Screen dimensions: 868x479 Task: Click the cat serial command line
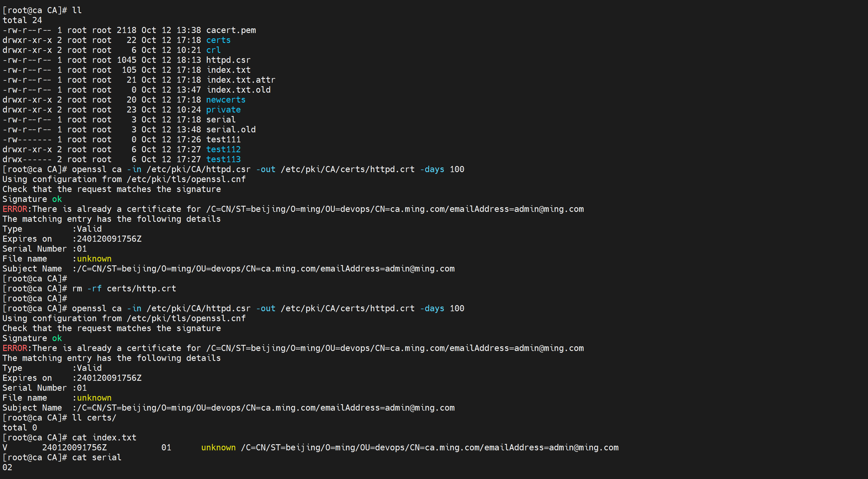(97, 457)
